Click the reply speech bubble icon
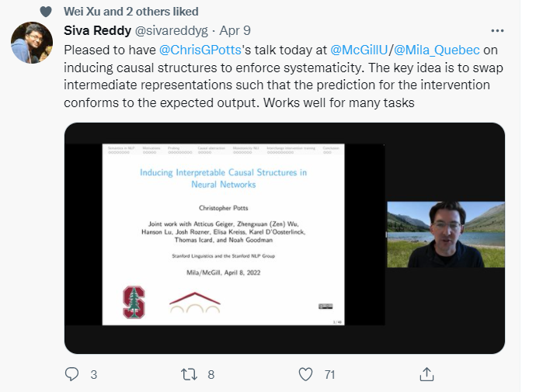This screenshot has width=536, height=392. (x=72, y=374)
